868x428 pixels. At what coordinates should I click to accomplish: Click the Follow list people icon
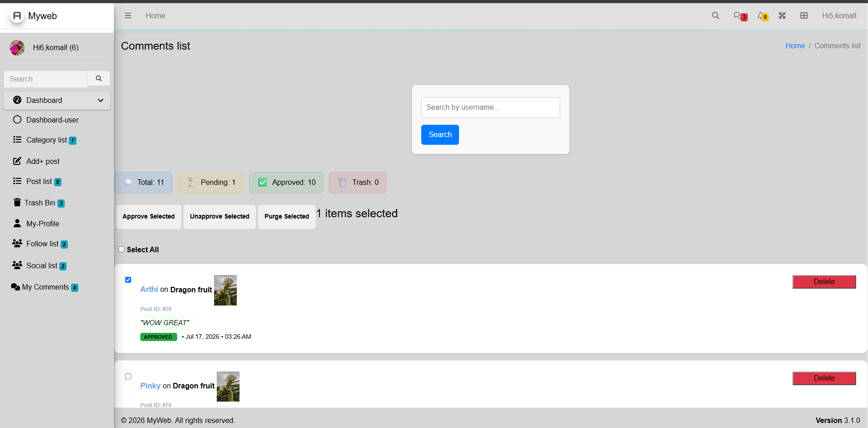pyautogui.click(x=17, y=244)
